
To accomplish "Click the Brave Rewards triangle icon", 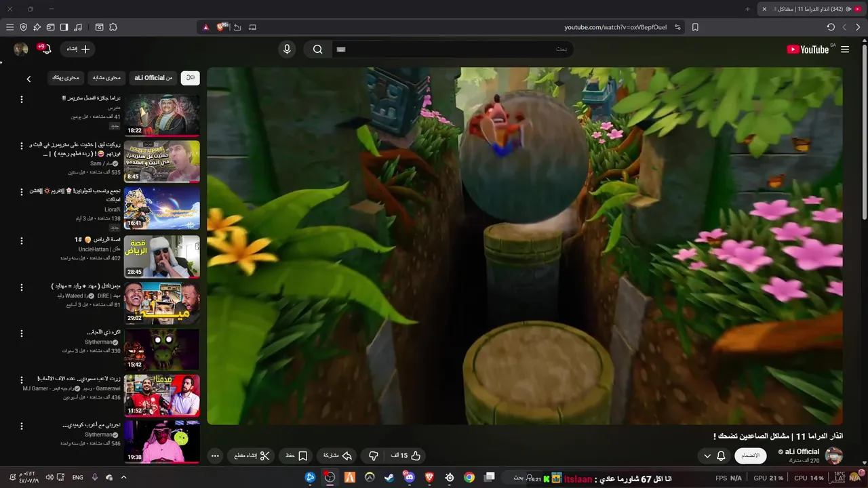I will 206,27.
